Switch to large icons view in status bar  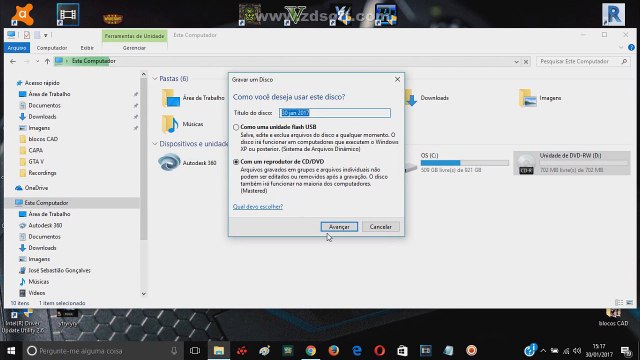click(629, 303)
